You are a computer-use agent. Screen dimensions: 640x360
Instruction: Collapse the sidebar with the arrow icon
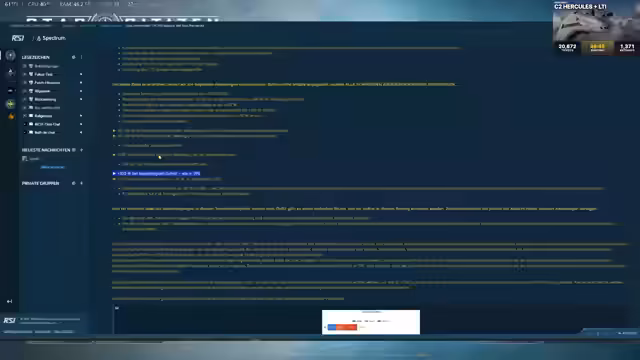click(x=9, y=301)
